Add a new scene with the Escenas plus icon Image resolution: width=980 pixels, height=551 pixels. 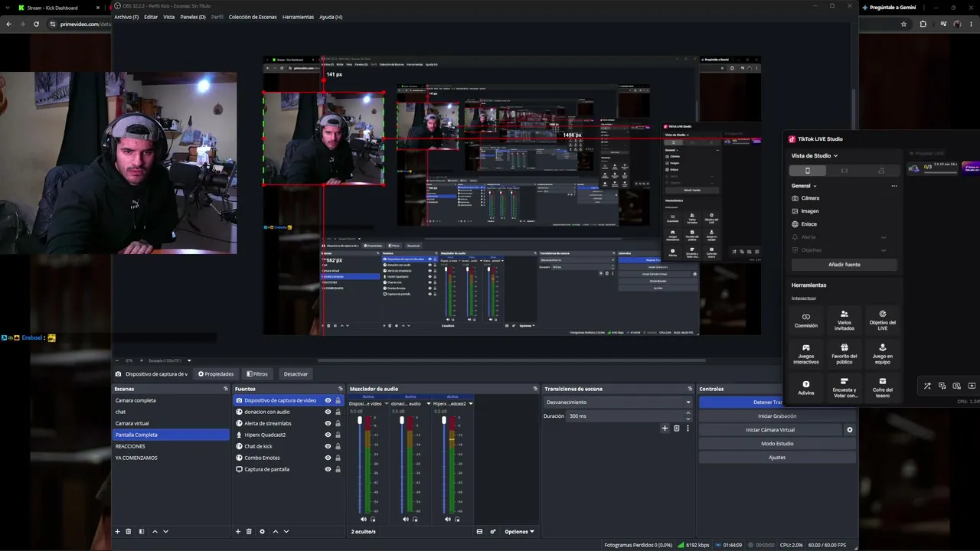pos(117,531)
